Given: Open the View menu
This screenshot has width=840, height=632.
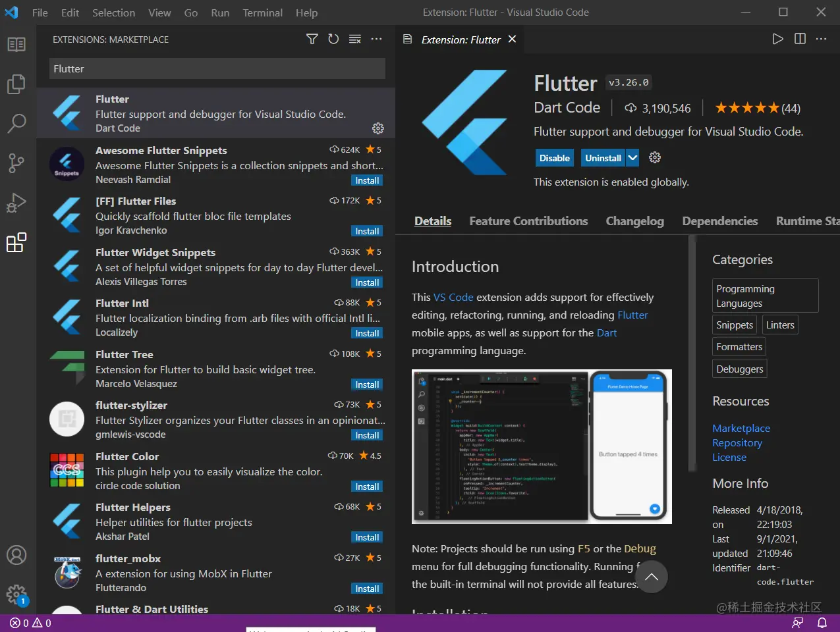Looking at the screenshot, I should pos(159,13).
